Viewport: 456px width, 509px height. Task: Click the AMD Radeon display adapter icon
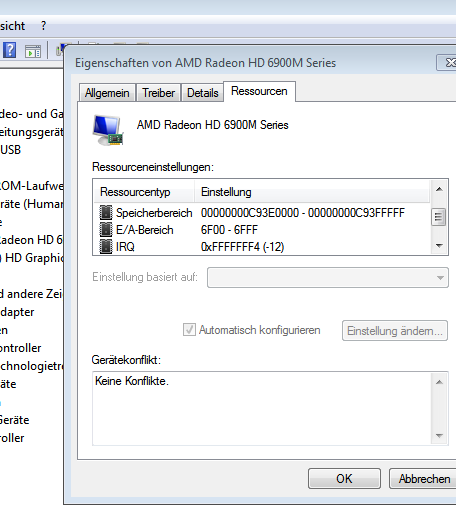pos(108,130)
